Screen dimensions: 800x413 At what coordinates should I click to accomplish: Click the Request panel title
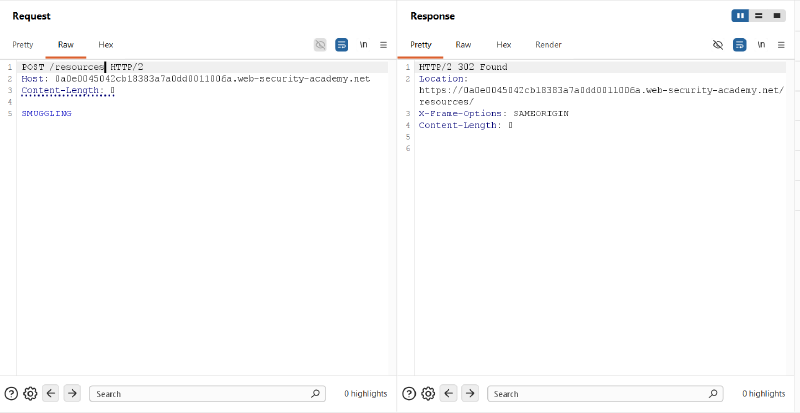[32, 16]
